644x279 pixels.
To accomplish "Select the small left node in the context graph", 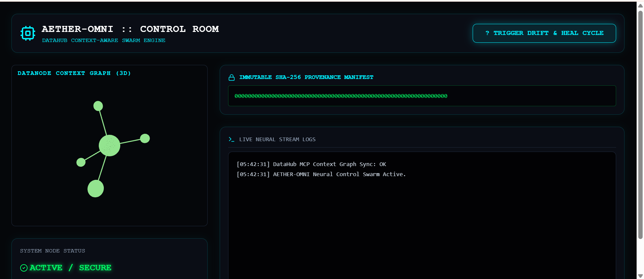I will click(81, 162).
